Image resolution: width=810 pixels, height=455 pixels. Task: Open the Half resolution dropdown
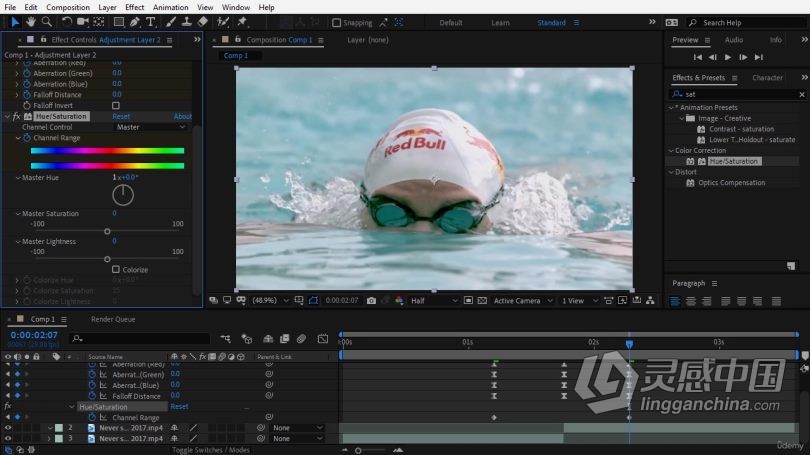[433, 301]
